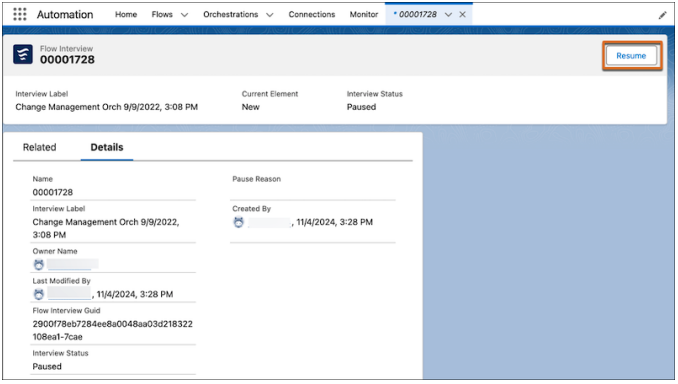Click the Last Modified By avatar icon
The image size is (678, 384).
pyautogui.click(x=39, y=294)
